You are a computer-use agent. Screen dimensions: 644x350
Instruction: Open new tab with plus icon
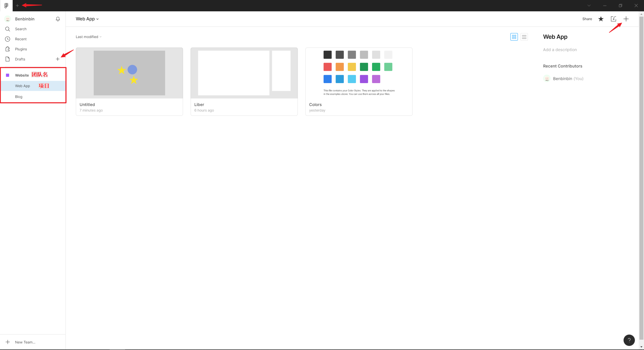17,6
